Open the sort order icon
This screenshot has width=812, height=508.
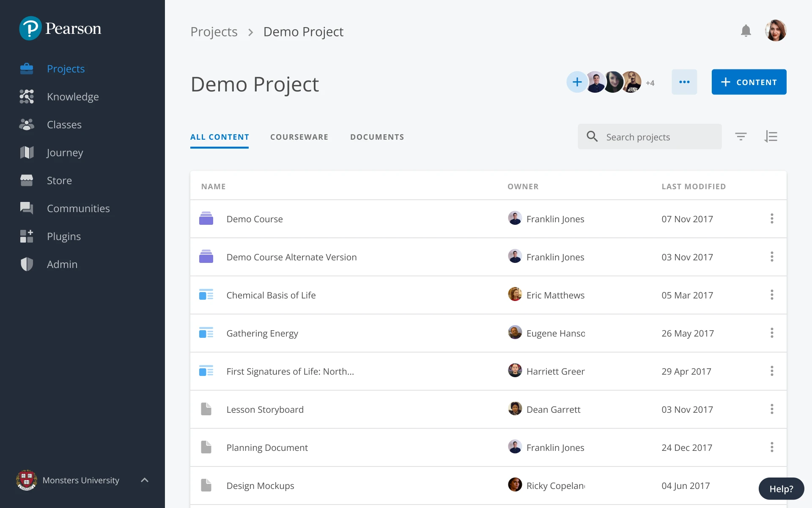(771, 136)
